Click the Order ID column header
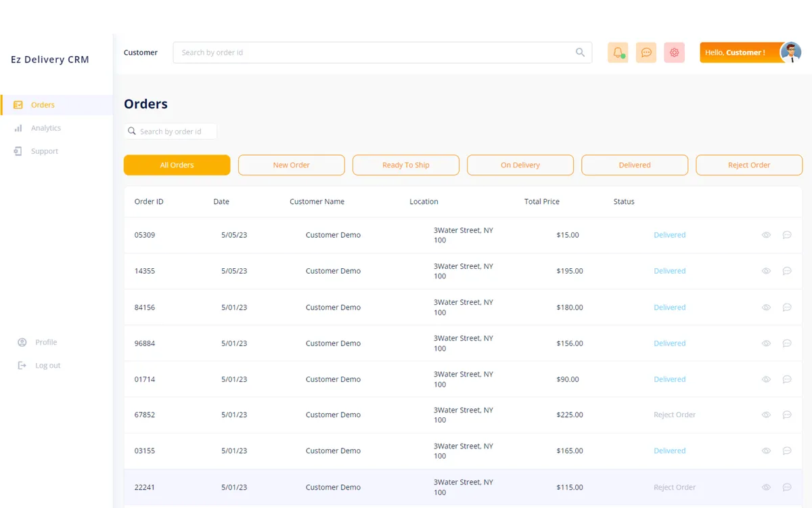 point(149,202)
